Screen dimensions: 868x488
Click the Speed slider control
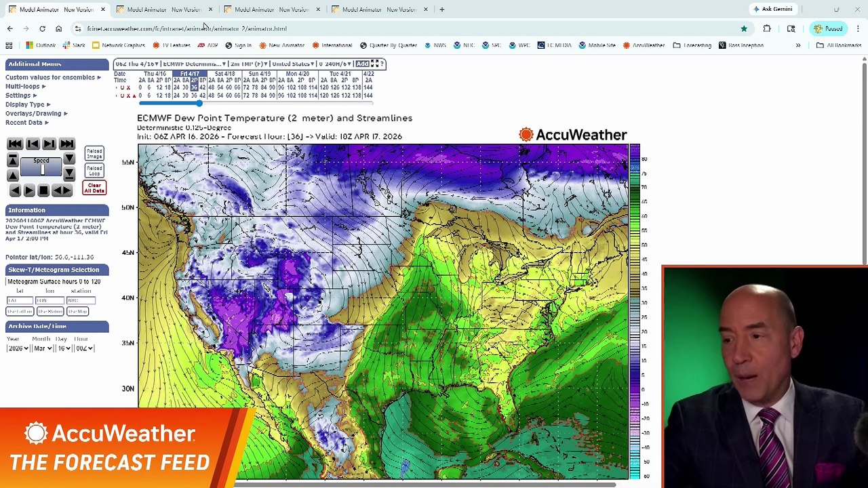pyautogui.click(x=41, y=168)
